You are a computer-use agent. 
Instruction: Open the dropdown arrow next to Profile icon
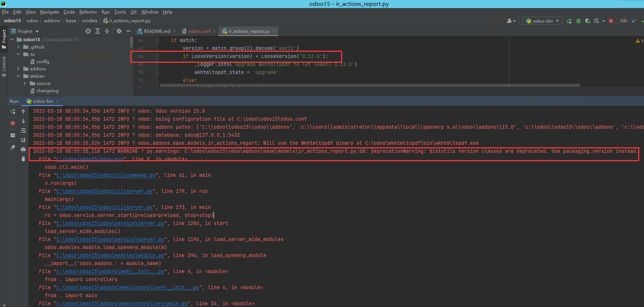[x=604, y=21]
